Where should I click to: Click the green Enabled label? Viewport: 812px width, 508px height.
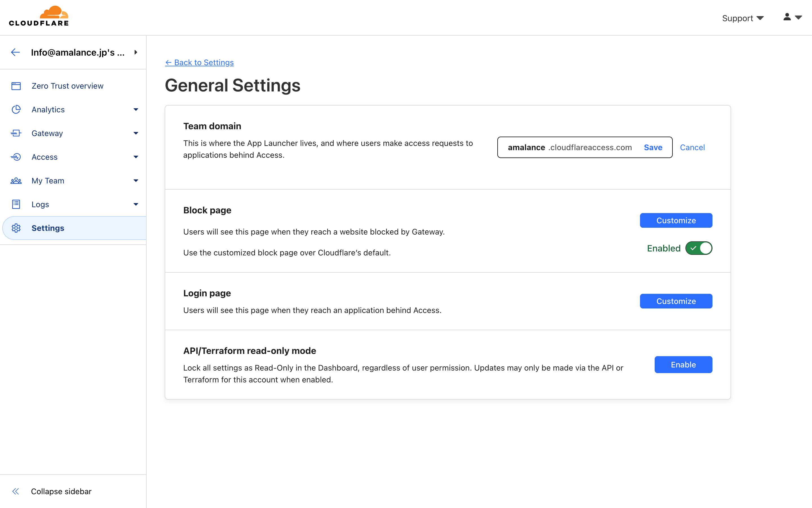click(663, 248)
